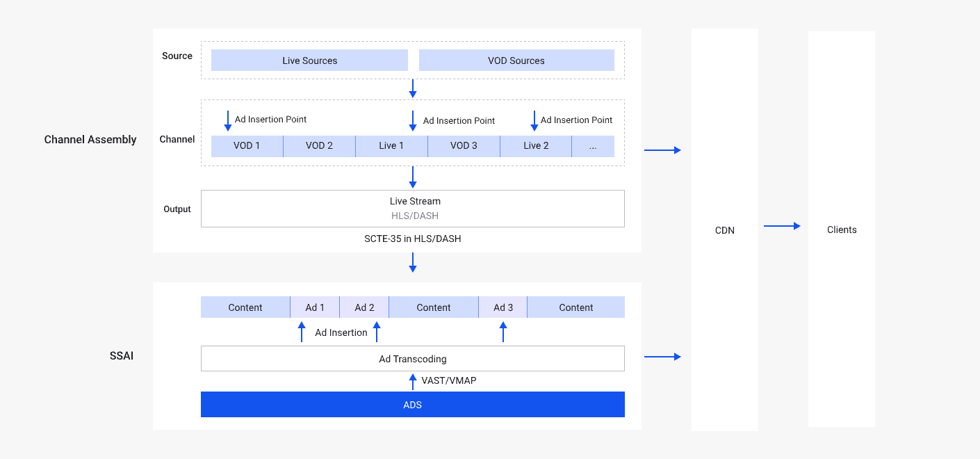
Task: Click the blue ADS bar
Action: 413,405
